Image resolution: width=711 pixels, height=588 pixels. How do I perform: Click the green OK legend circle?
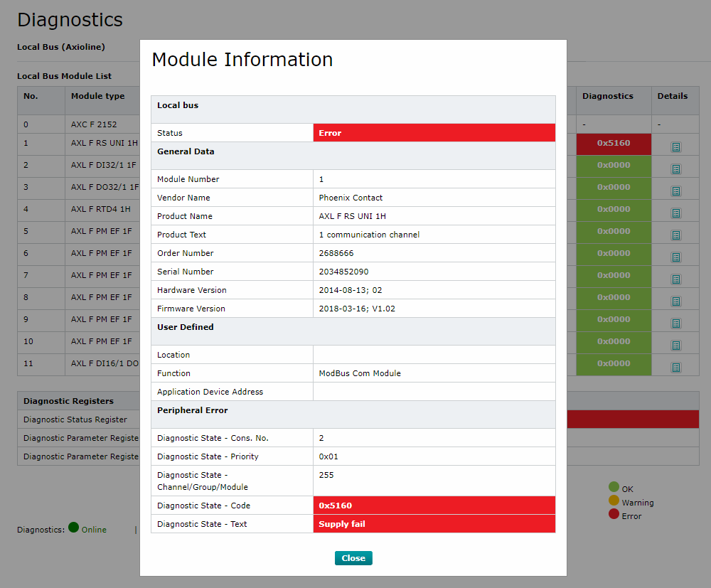point(614,487)
